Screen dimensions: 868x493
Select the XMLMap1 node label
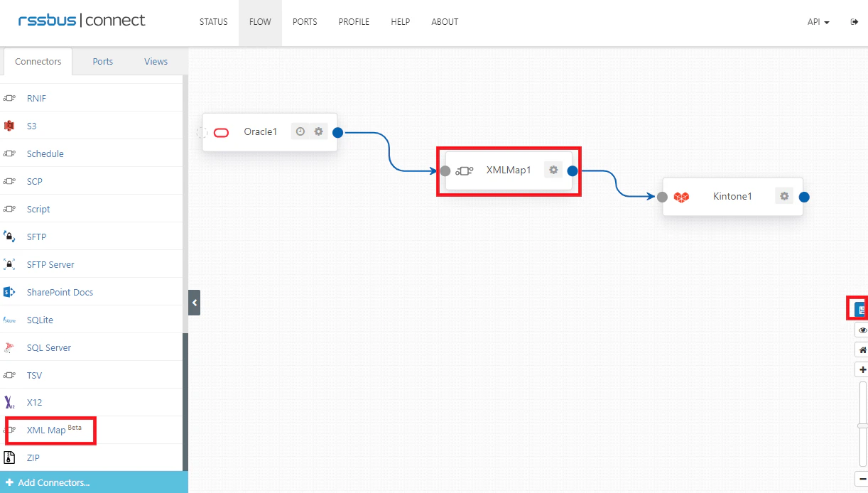(x=509, y=170)
